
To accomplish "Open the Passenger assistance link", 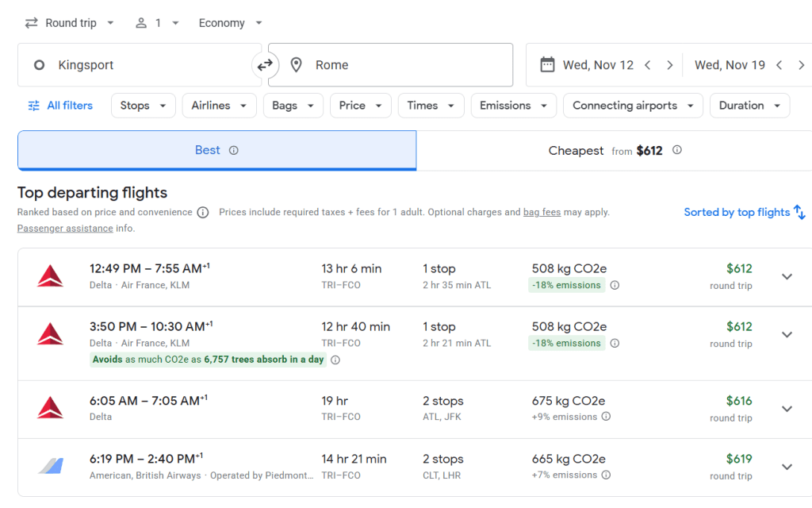I will point(65,229).
